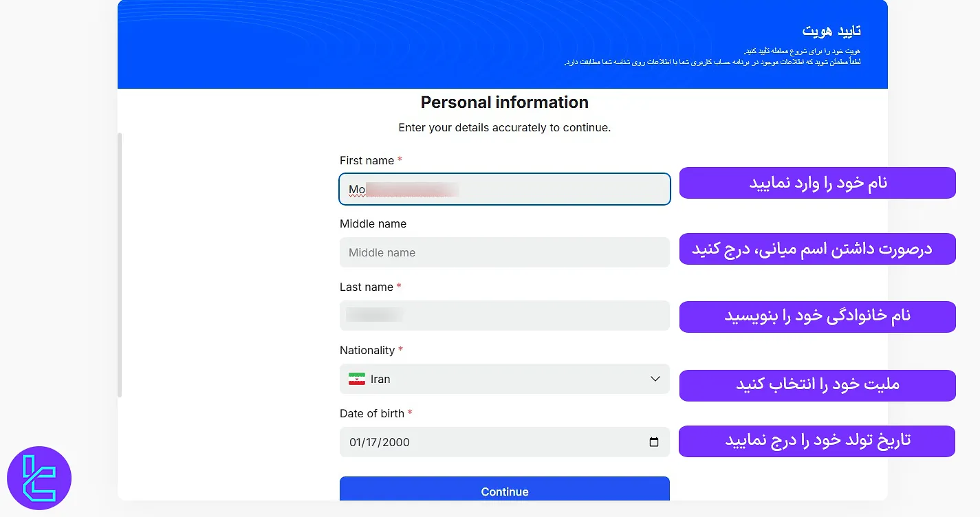Click the circular logo in bottom-left corner

39,478
